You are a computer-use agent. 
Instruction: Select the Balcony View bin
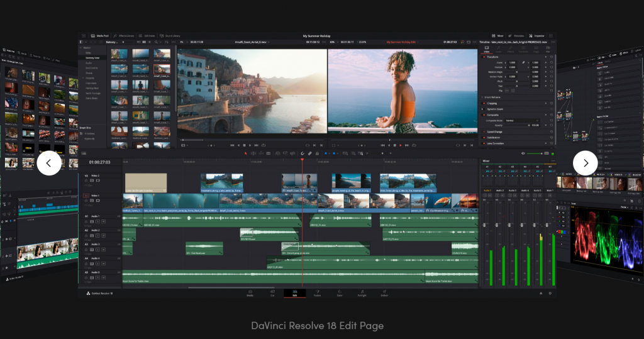pyautogui.click(x=92, y=58)
